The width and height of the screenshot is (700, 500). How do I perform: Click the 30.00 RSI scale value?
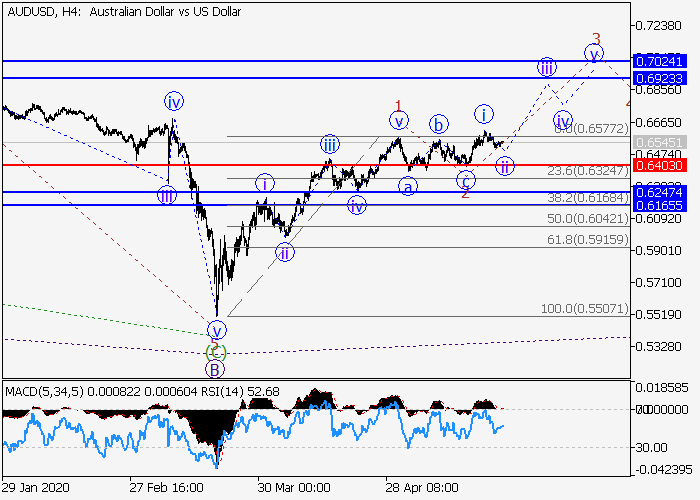[652, 448]
